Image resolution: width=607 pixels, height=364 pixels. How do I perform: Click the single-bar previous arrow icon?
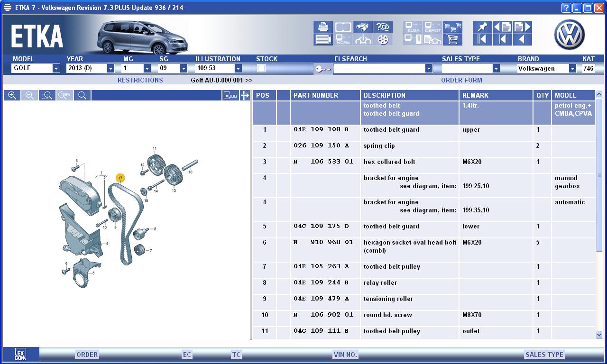click(502, 39)
